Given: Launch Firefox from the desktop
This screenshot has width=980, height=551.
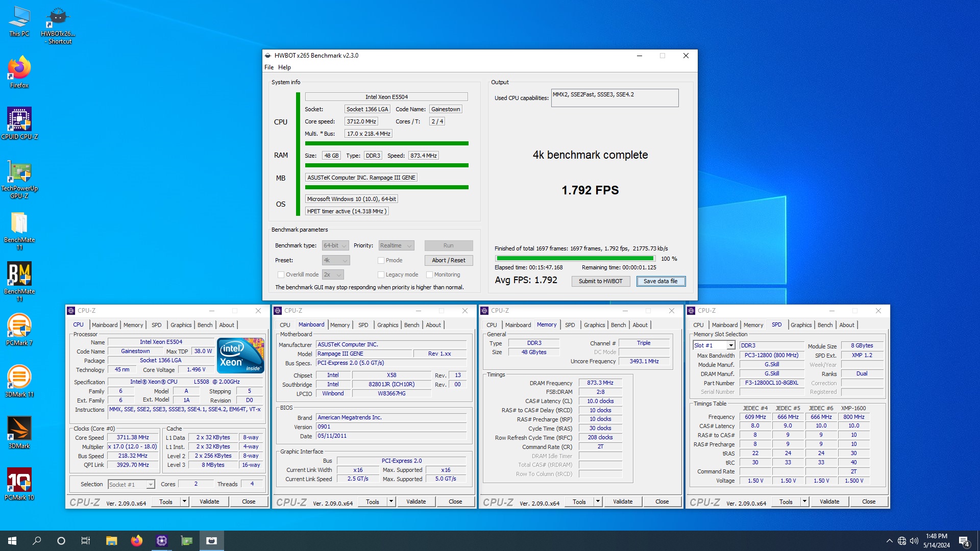Looking at the screenshot, I should 19,72.
